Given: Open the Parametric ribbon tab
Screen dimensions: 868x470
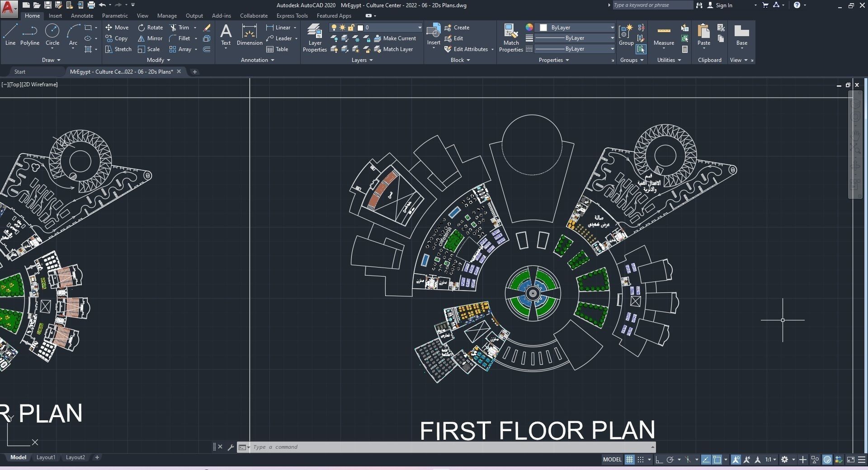Looking at the screenshot, I should coord(115,16).
